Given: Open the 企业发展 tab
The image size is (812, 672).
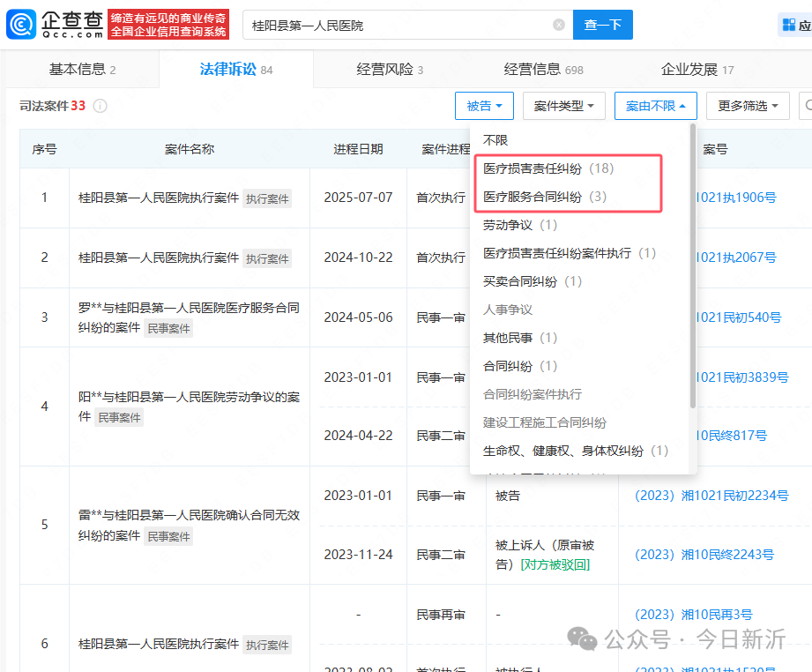Looking at the screenshot, I should 697,70.
